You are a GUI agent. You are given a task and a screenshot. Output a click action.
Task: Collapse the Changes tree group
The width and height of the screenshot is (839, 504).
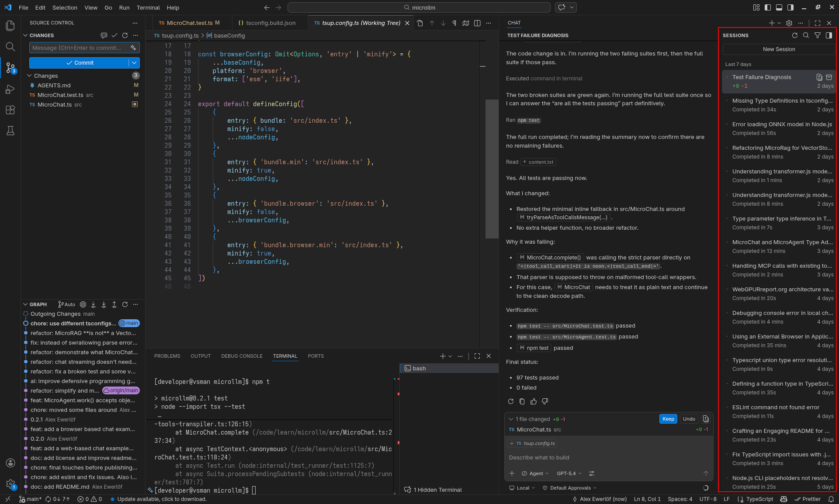(x=30, y=76)
